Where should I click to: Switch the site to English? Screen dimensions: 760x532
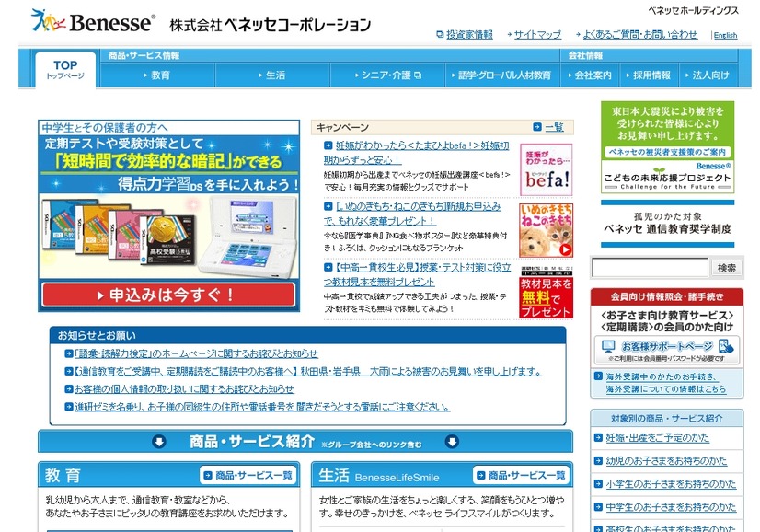725,35
